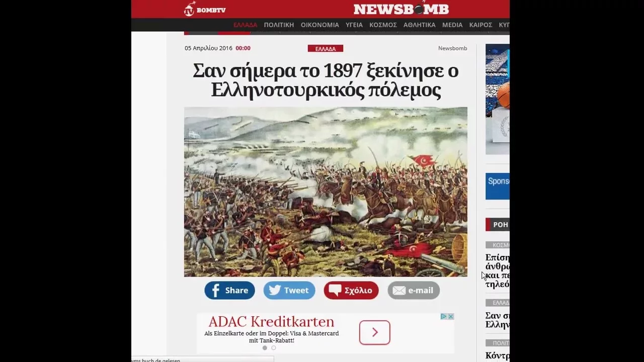Close the ADAC ad with X icon

(x=451, y=316)
